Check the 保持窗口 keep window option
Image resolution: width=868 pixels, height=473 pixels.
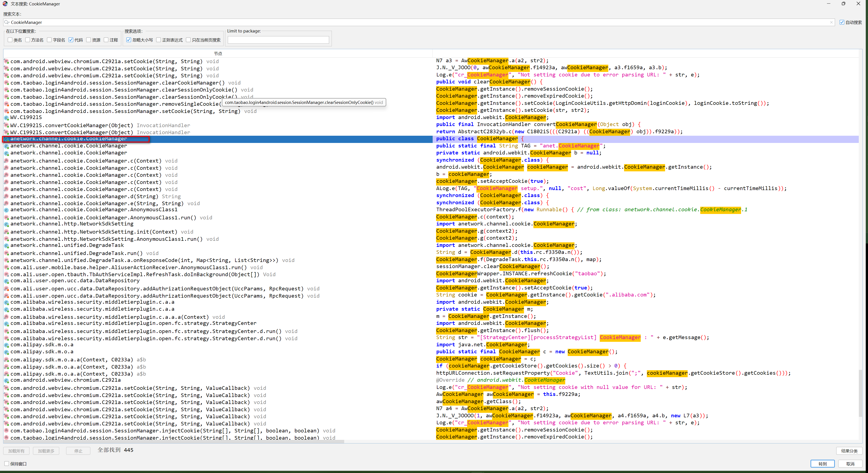pos(7,464)
